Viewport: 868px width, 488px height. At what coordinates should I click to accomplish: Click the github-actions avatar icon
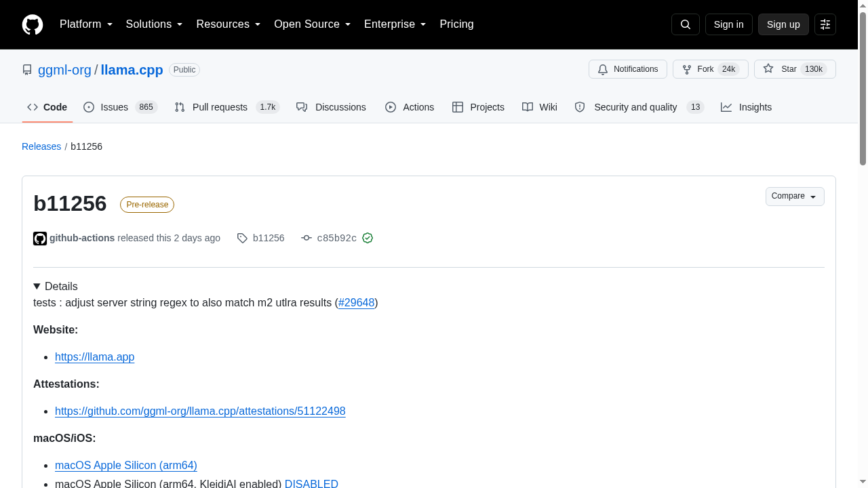pos(40,239)
